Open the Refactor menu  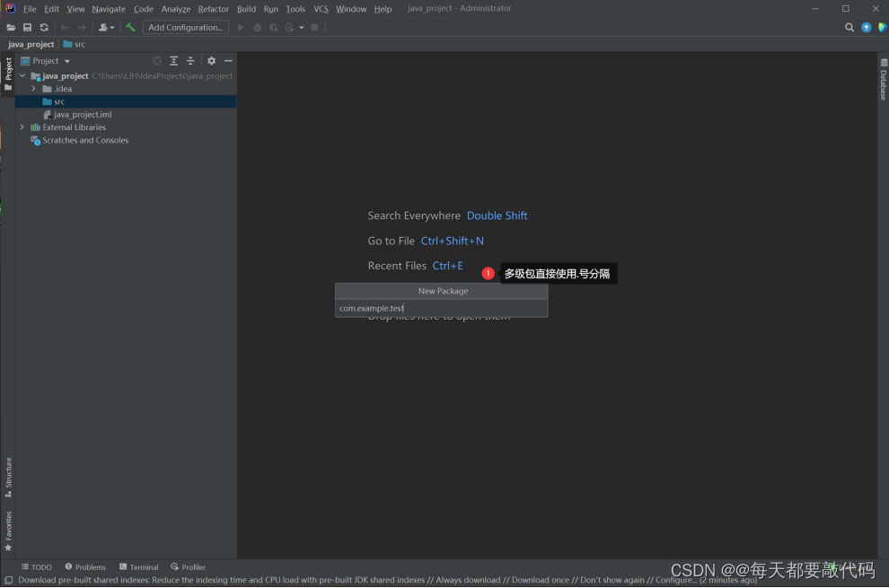pyautogui.click(x=213, y=8)
